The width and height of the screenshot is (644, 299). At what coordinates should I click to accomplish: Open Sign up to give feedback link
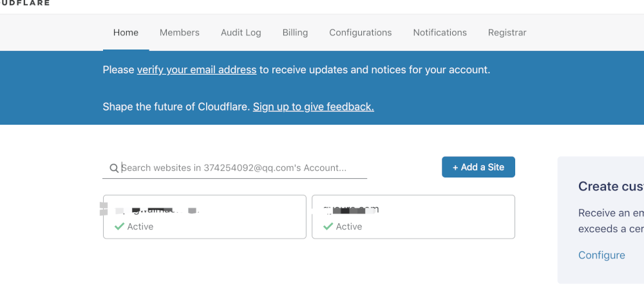(x=314, y=107)
